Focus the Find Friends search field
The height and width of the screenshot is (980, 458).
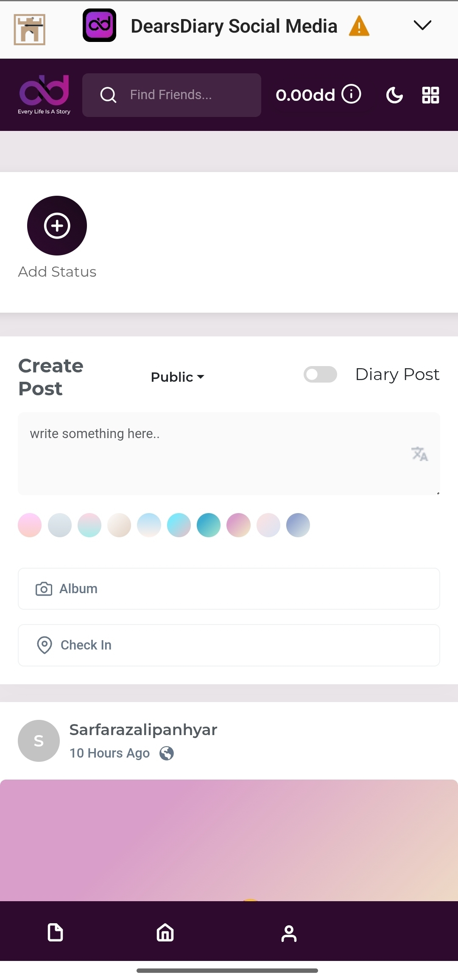click(x=178, y=95)
